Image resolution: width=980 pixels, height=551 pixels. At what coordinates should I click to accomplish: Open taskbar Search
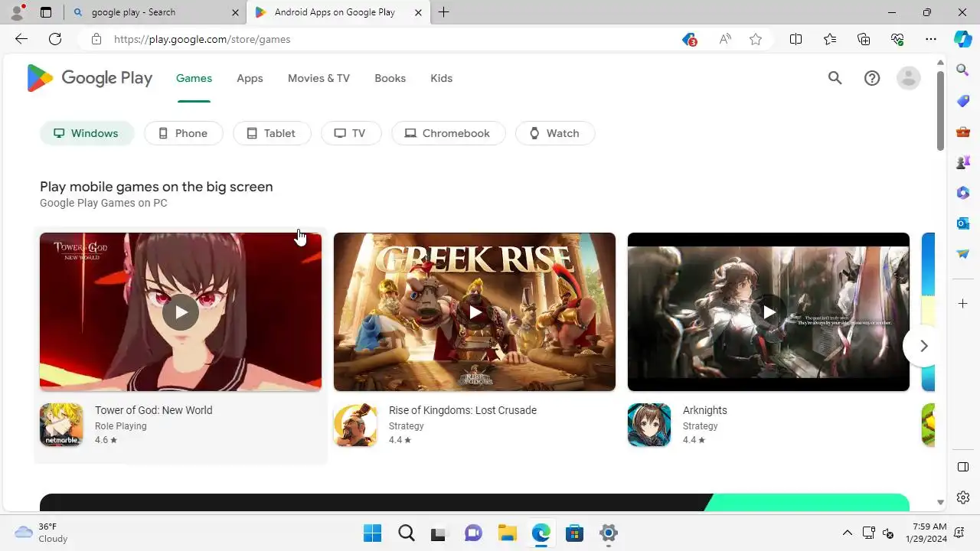(x=407, y=533)
